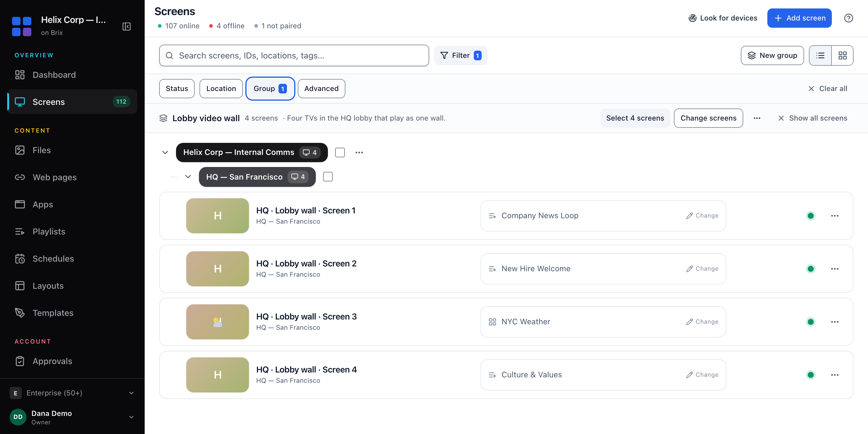Click Show all screens
Screen dimensions: 868x434
(x=813, y=118)
